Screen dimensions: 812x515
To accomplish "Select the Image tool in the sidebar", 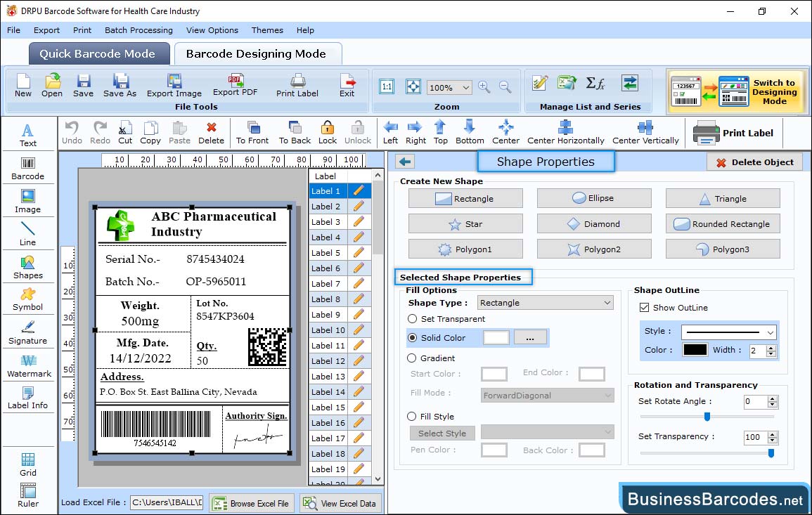I will point(28,202).
